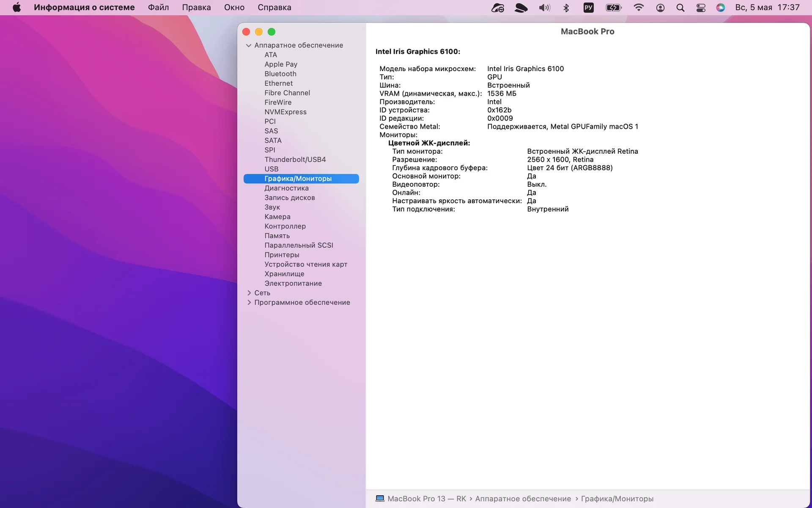
Task: Zoom the window with the green button
Action: (x=272, y=32)
